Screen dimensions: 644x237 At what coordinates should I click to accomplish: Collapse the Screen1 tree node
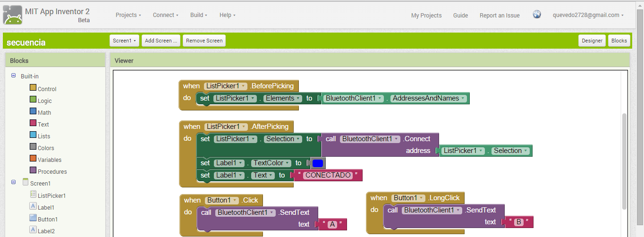[13, 182]
